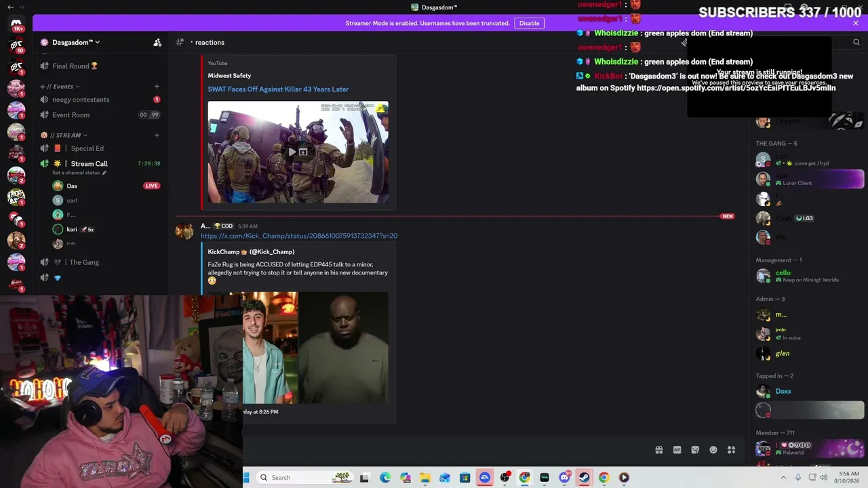Open the EA app from taskbar

pyautogui.click(x=485, y=478)
